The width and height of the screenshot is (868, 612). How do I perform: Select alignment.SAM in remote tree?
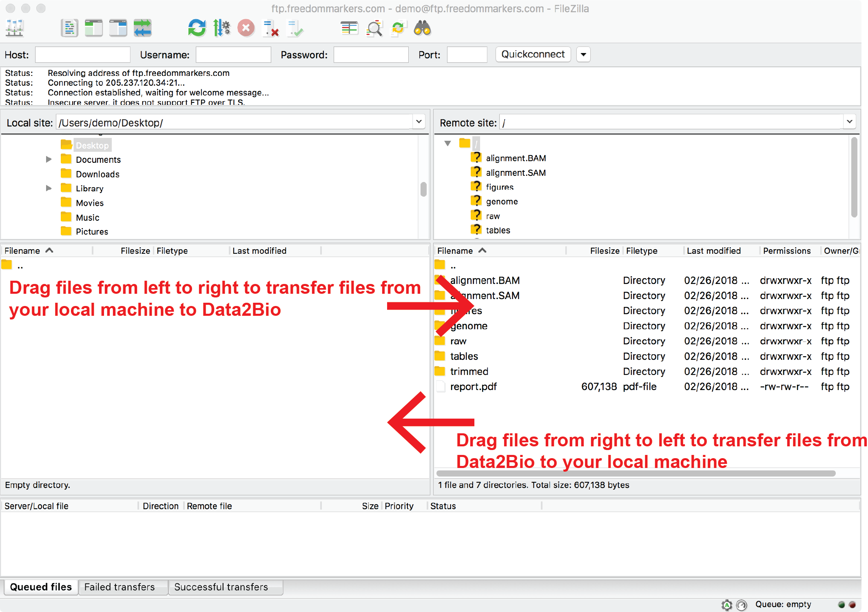tap(516, 173)
